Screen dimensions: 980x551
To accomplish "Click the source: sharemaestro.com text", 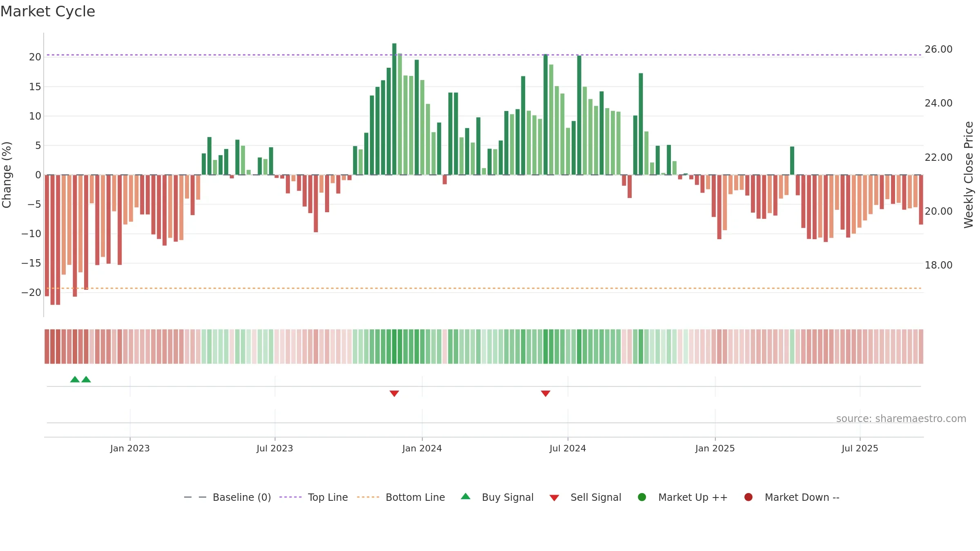I will 901,418.
